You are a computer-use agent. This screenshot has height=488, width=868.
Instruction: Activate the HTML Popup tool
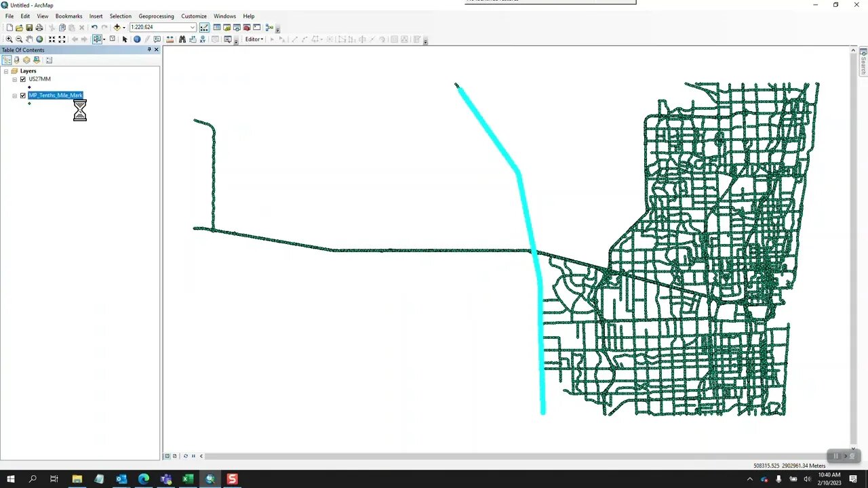pyautogui.click(x=157, y=39)
